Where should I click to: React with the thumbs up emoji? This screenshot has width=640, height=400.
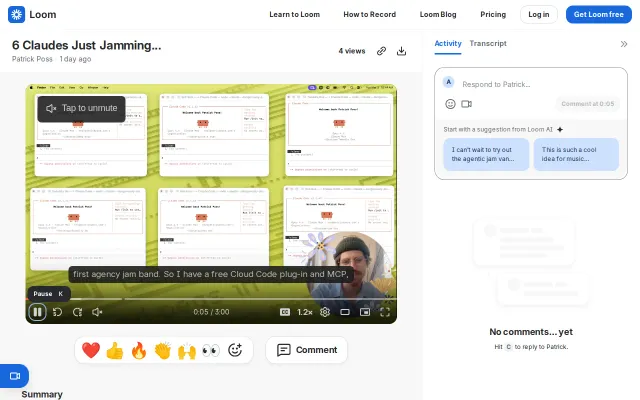[115, 350]
